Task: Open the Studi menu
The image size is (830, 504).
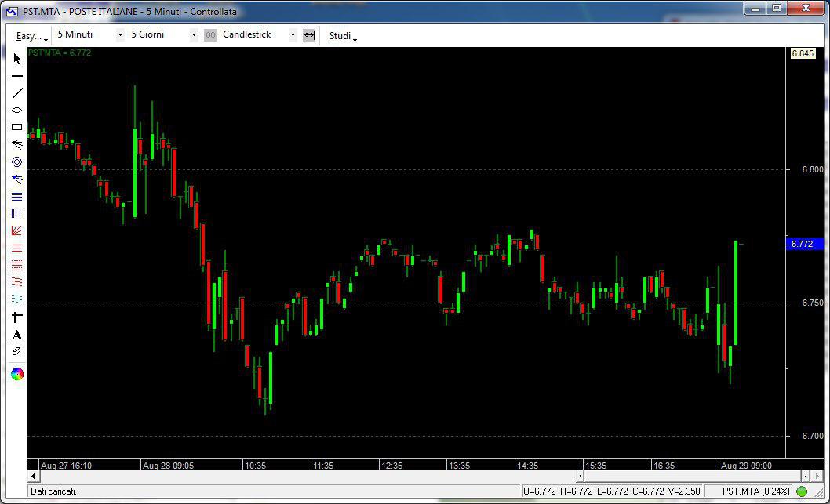Action: [x=343, y=36]
